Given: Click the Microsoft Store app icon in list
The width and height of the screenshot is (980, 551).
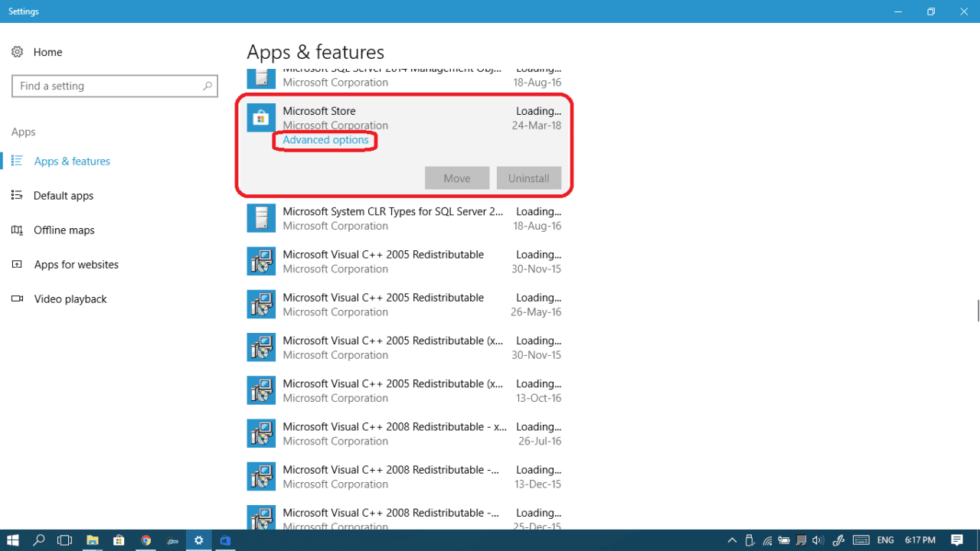Looking at the screenshot, I should coord(260,118).
